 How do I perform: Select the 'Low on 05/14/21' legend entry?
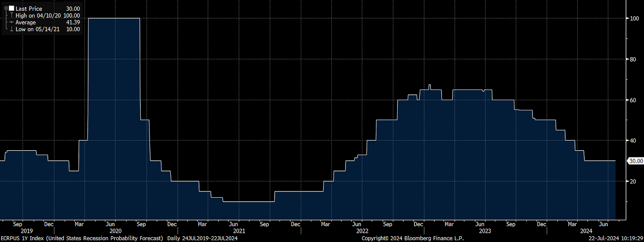click(37, 29)
